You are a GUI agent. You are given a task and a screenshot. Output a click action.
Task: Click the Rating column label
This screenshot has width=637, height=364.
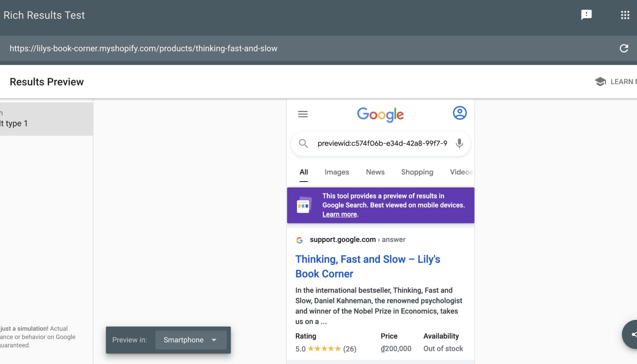pos(306,336)
